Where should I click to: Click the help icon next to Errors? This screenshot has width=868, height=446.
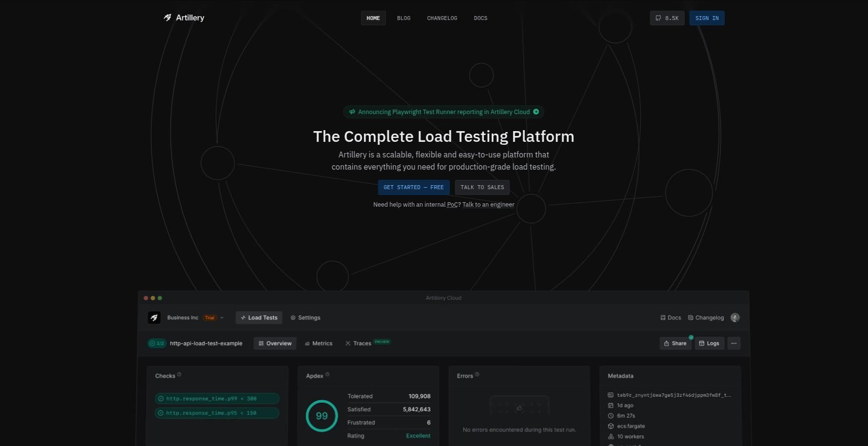click(x=477, y=374)
